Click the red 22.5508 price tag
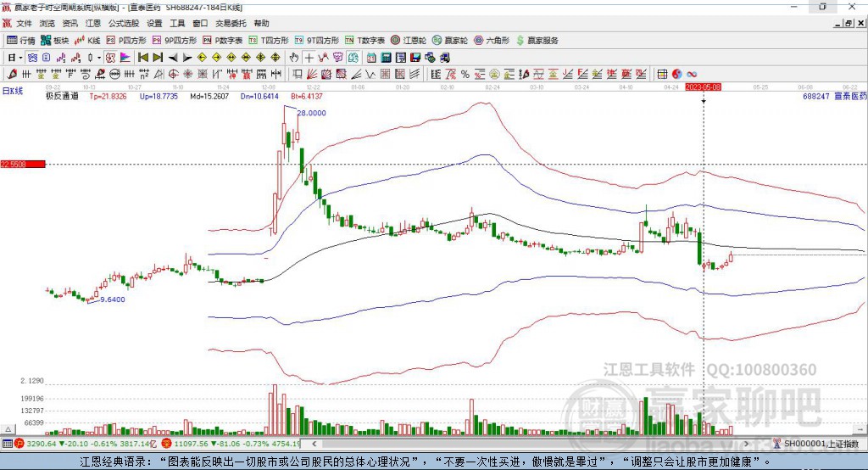This screenshot has height=470, width=868. (x=23, y=164)
